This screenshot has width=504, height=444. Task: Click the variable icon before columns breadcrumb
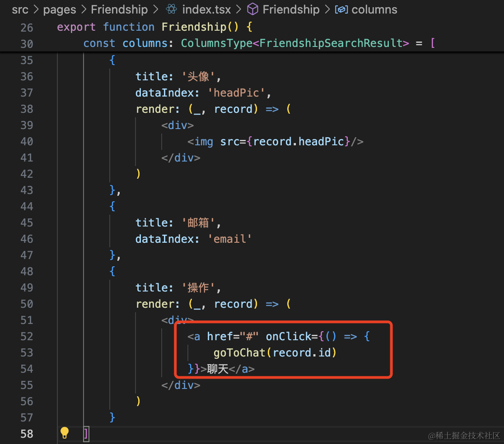click(x=341, y=9)
